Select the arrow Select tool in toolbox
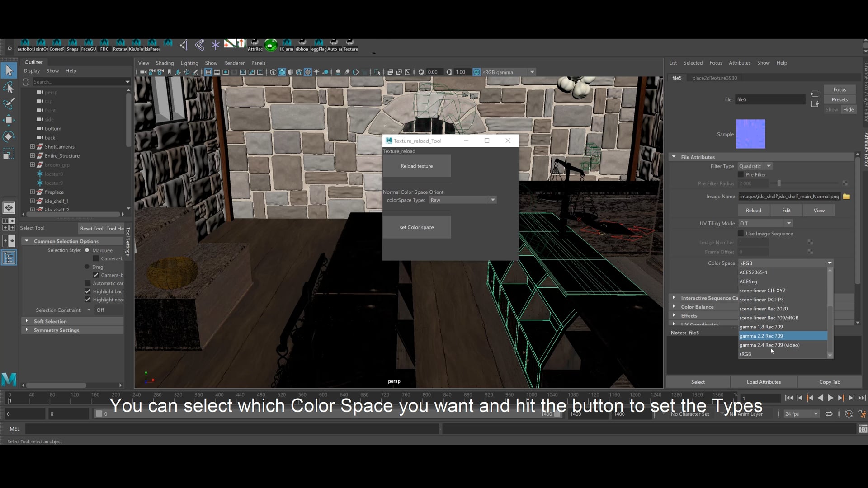 [9, 70]
